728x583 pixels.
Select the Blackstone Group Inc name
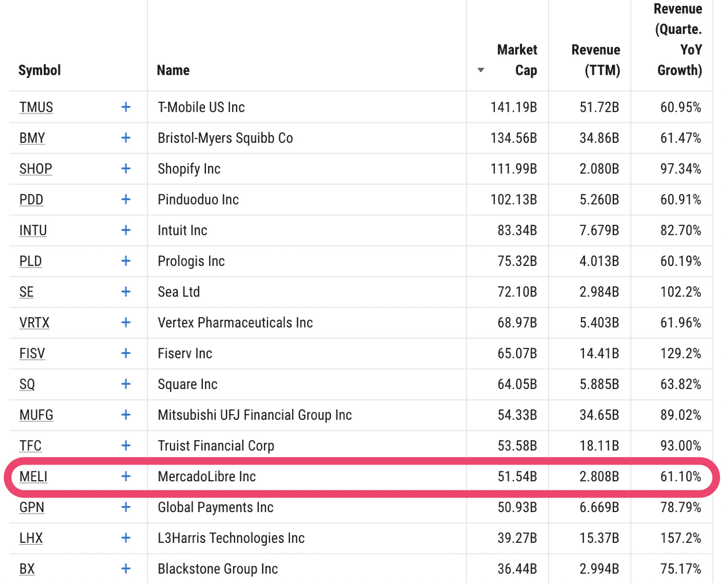point(217,569)
